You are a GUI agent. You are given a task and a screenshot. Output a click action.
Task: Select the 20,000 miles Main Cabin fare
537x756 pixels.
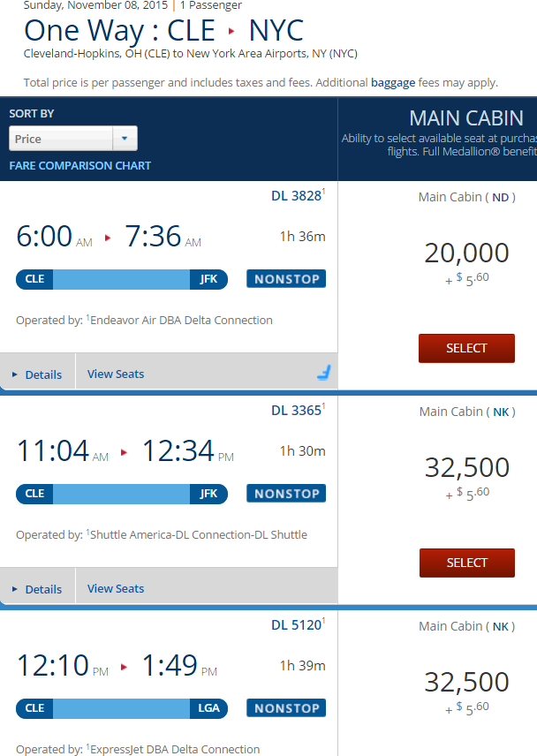[466, 348]
